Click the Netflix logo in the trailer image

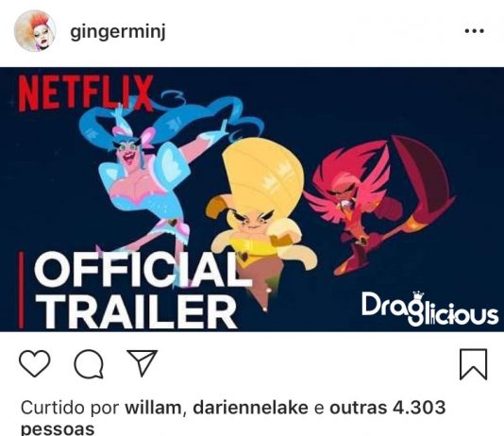(x=86, y=93)
